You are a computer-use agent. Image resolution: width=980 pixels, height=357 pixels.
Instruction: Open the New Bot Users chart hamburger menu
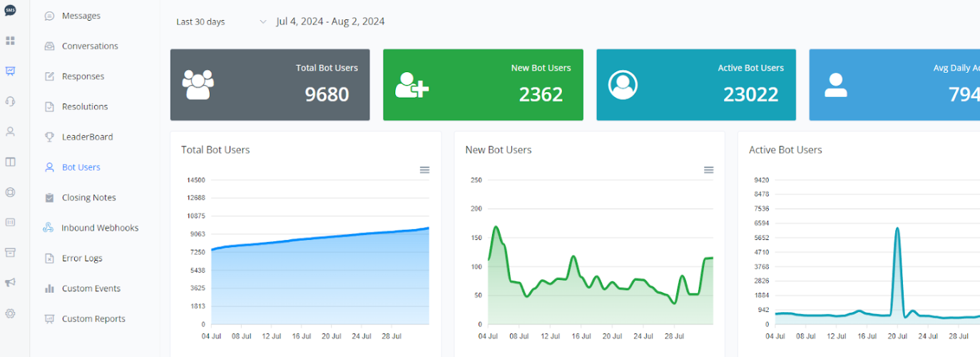click(708, 170)
